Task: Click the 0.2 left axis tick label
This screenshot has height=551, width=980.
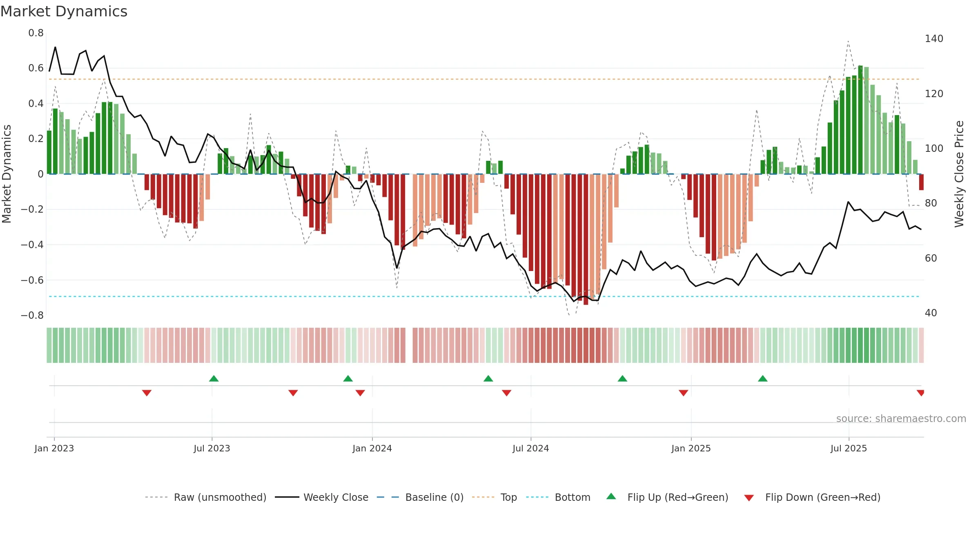Action: (36, 139)
